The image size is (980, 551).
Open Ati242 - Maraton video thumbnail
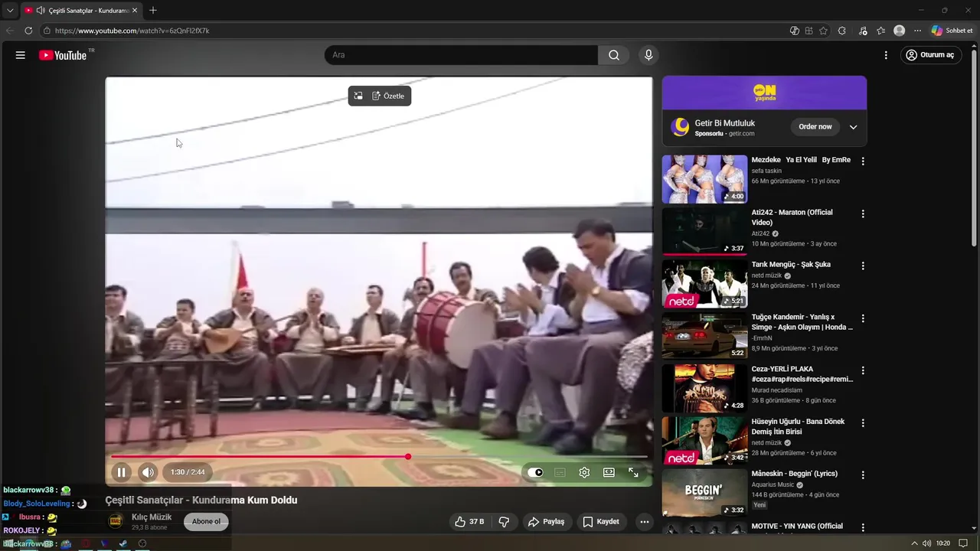[704, 231]
